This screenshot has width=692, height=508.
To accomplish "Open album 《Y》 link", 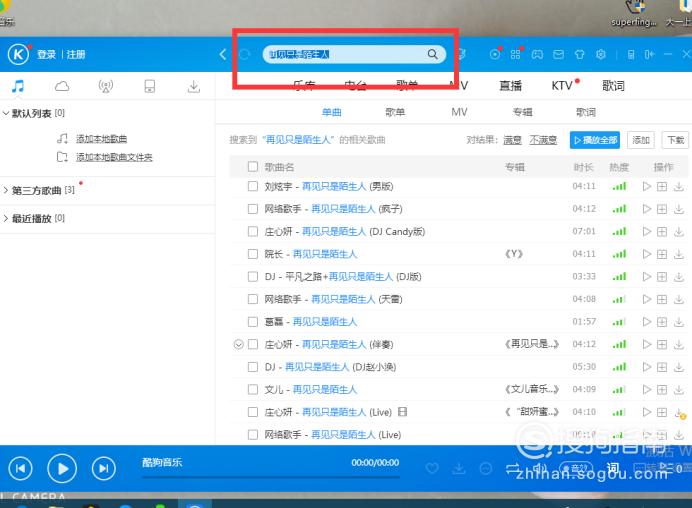I will pos(514,254).
